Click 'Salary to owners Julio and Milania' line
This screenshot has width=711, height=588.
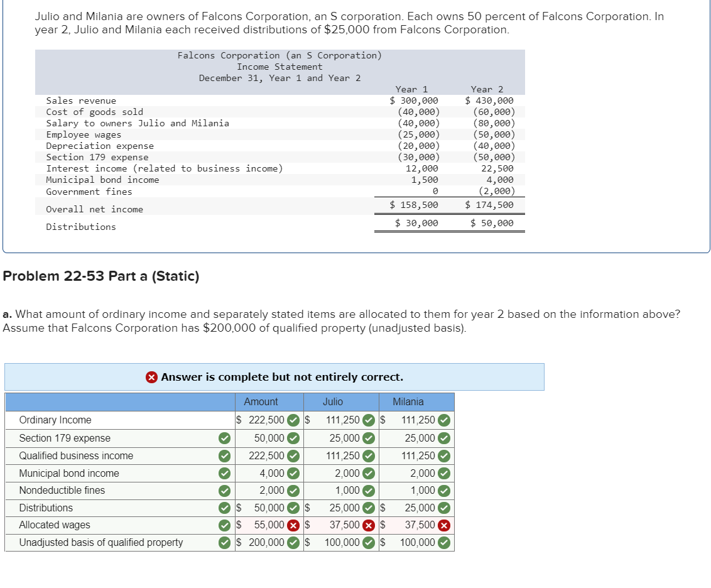(x=138, y=123)
